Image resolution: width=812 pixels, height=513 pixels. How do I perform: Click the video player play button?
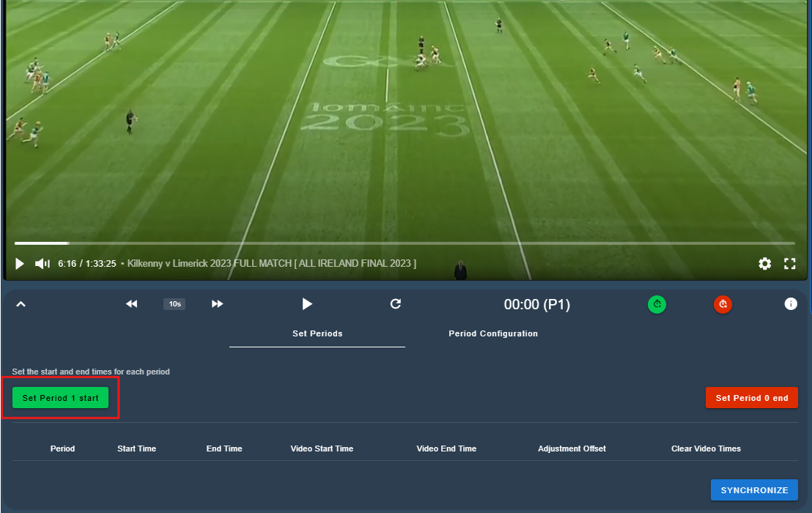point(20,264)
